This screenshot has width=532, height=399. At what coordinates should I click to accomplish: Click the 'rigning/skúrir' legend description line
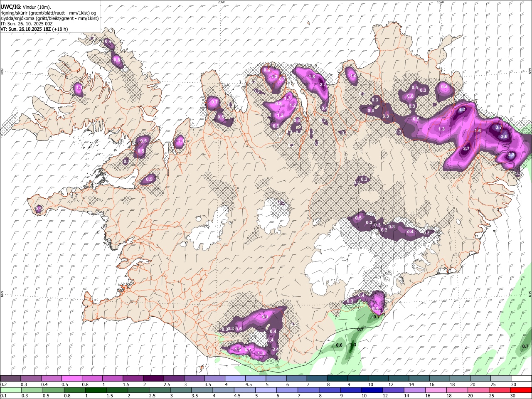[x=48, y=12]
